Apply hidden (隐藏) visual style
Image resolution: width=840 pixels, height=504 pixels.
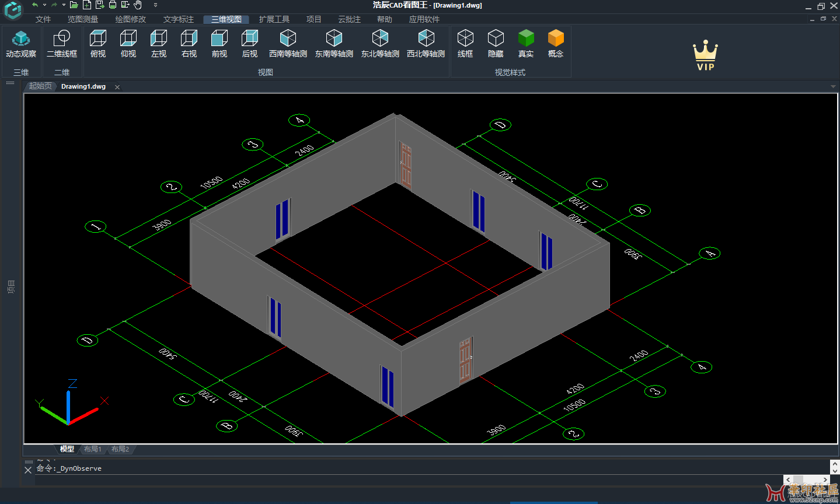click(x=496, y=44)
